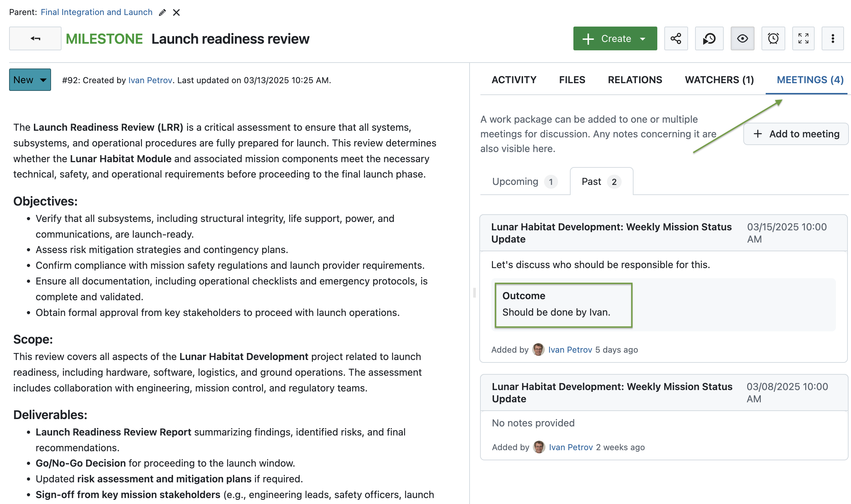The height and width of the screenshot is (504, 851).
Task: Open the Files tab
Action: pos(572,80)
